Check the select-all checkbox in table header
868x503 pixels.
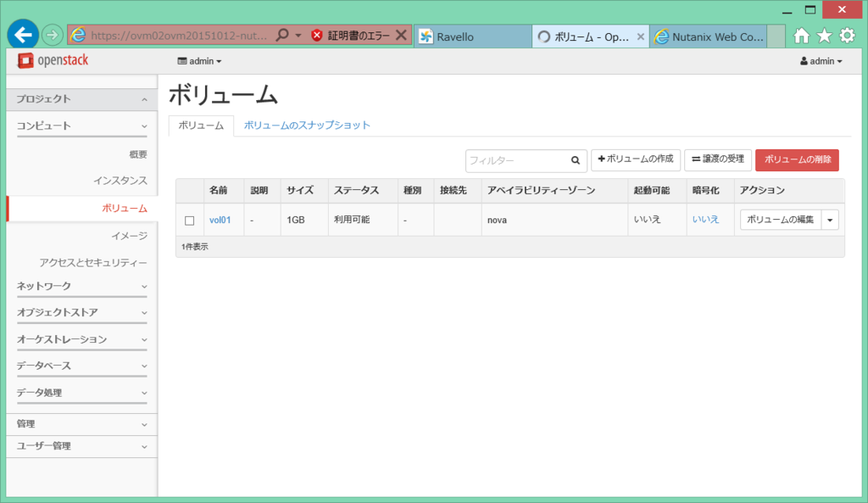coord(190,190)
